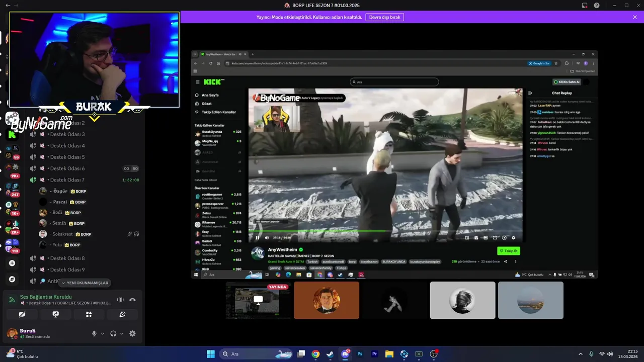Select the participant tile with the light gray background
The width and height of the screenshot is (644, 362).
(462, 300)
